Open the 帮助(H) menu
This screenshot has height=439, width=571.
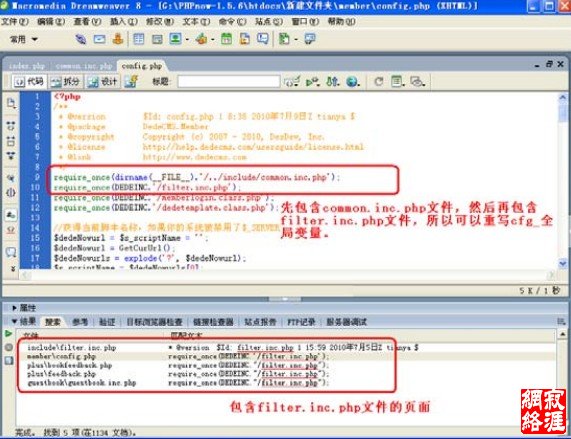[341, 22]
